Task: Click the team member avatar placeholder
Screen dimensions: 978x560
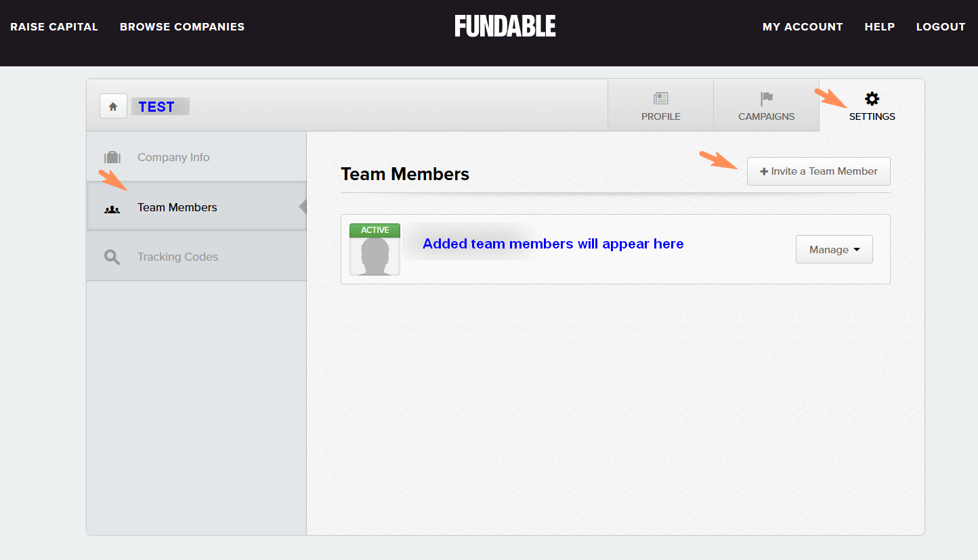Action: (375, 257)
